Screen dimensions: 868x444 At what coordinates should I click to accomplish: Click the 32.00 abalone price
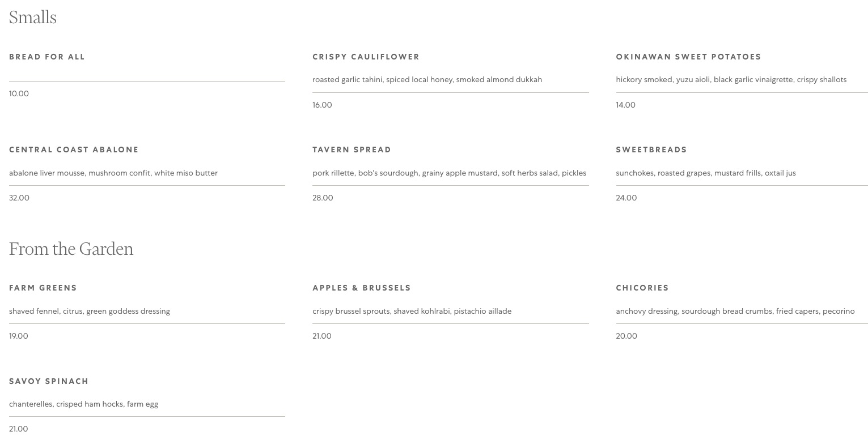coord(19,198)
